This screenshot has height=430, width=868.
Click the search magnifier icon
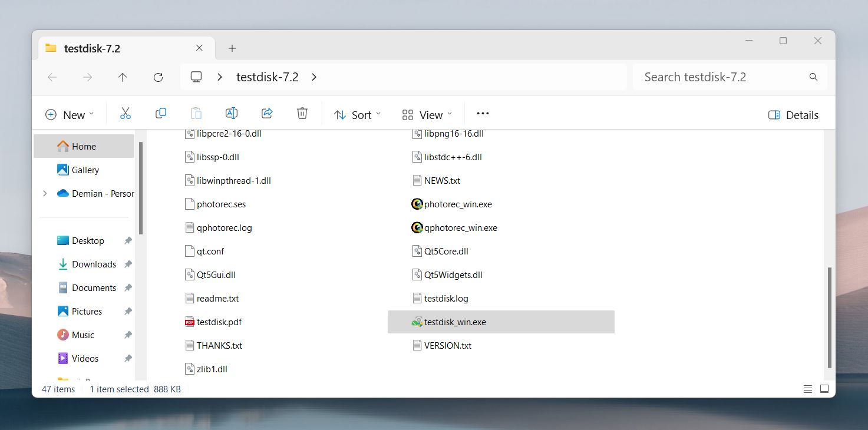tap(813, 77)
